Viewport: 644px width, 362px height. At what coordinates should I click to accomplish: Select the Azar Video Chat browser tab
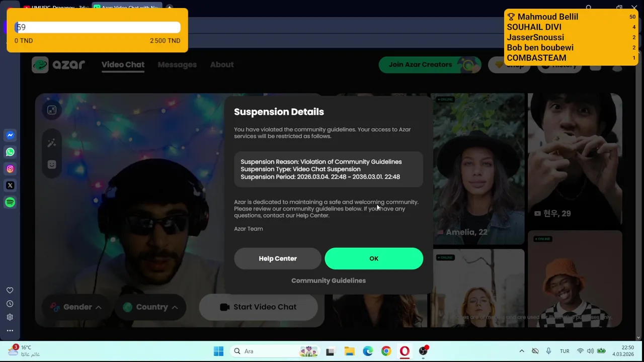pyautogui.click(x=127, y=8)
